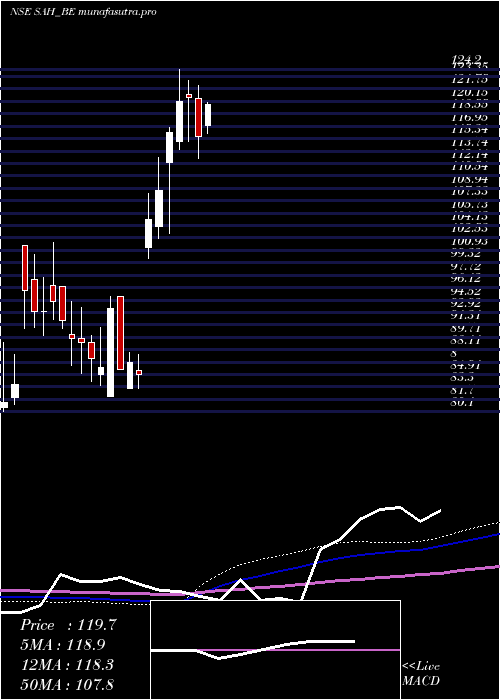Click the 113.74 price axis label

(469, 142)
